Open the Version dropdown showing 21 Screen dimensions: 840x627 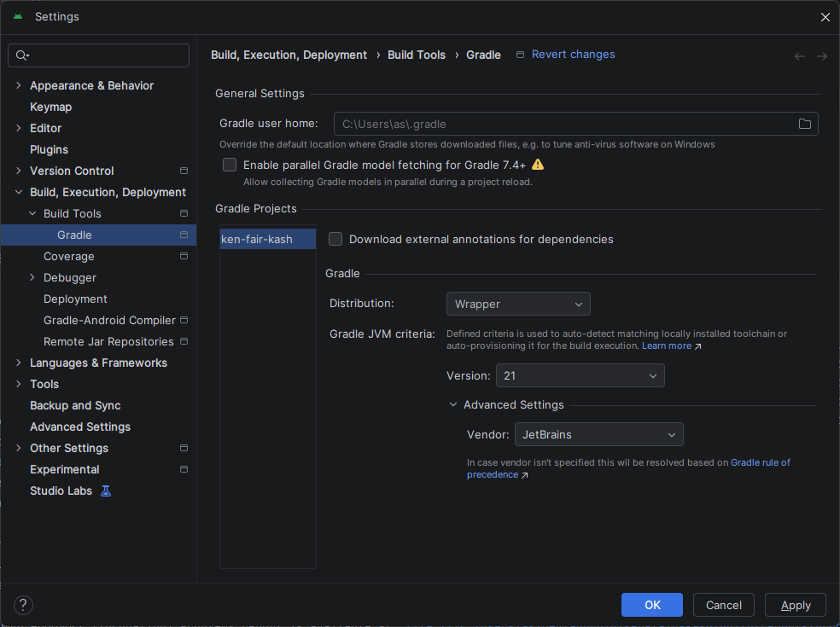click(580, 375)
